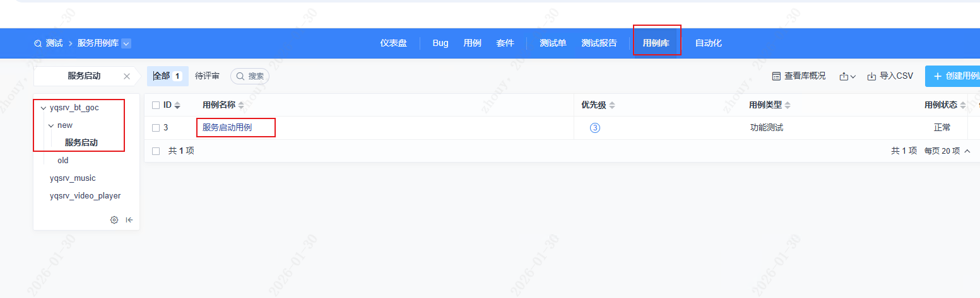Select the old module in tree
980x298 pixels.
point(63,161)
